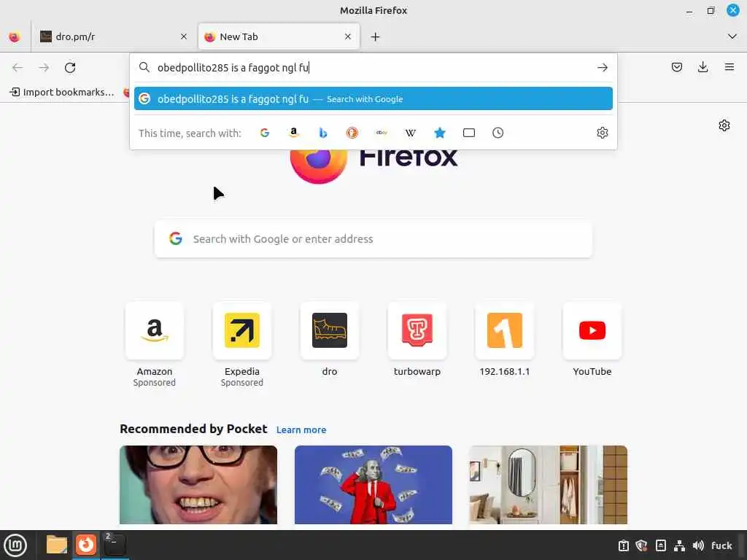Open the Linux Mint start menu
The image size is (747, 560).
pos(15,545)
